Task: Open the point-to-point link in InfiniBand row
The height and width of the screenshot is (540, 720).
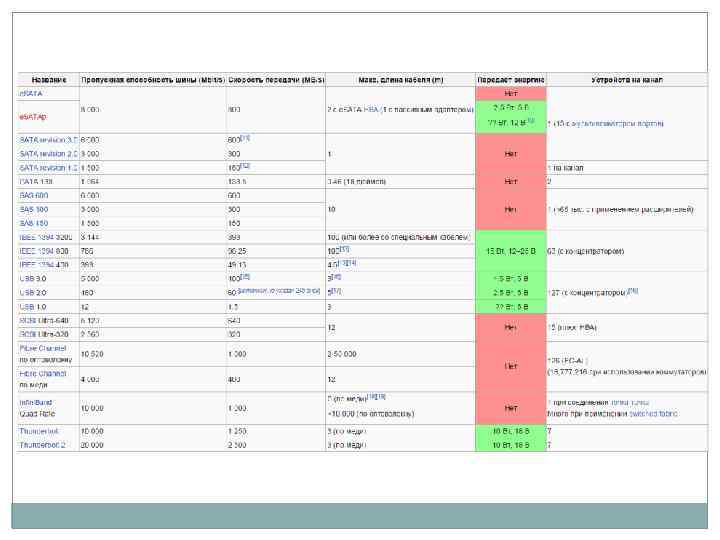Action: [630, 403]
